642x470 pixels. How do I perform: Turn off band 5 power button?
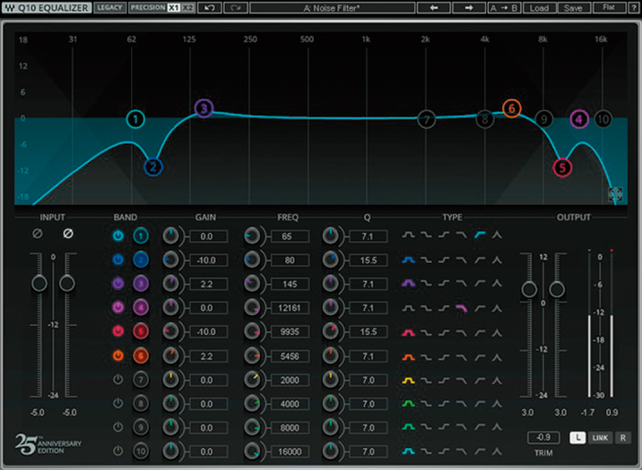118,331
